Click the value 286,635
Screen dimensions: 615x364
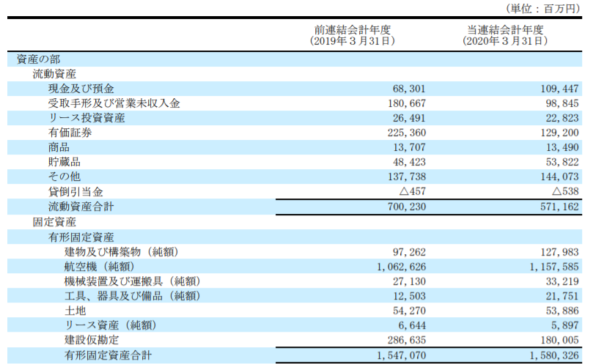(407, 340)
